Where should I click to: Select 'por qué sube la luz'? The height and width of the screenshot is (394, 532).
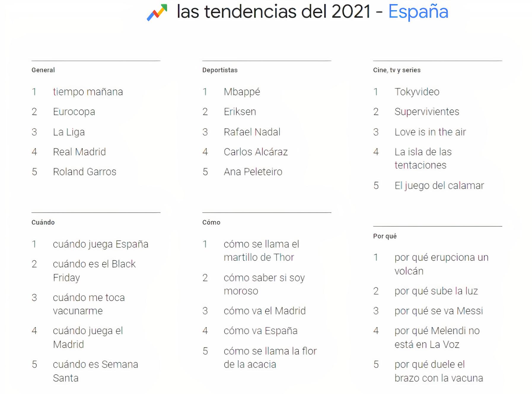436,291
